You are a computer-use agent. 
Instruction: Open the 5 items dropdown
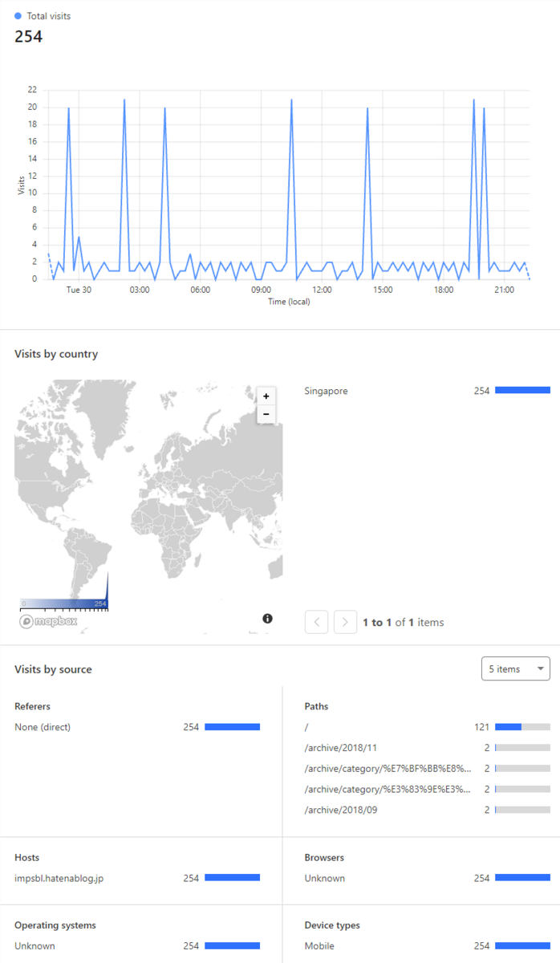coord(516,668)
